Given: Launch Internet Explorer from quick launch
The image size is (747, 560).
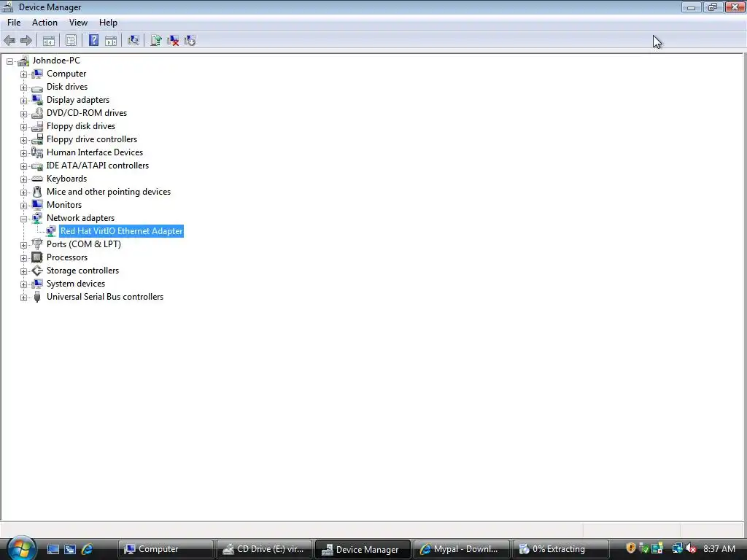Looking at the screenshot, I should click(87, 549).
